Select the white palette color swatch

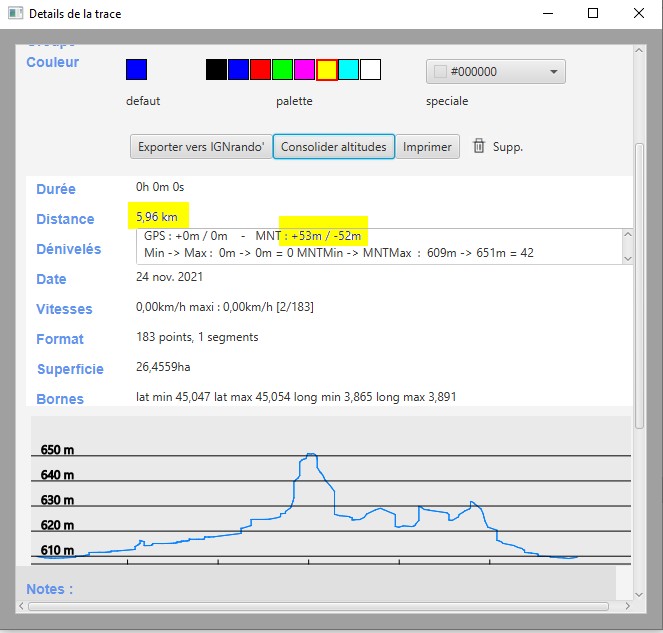[x=370, y=70]
